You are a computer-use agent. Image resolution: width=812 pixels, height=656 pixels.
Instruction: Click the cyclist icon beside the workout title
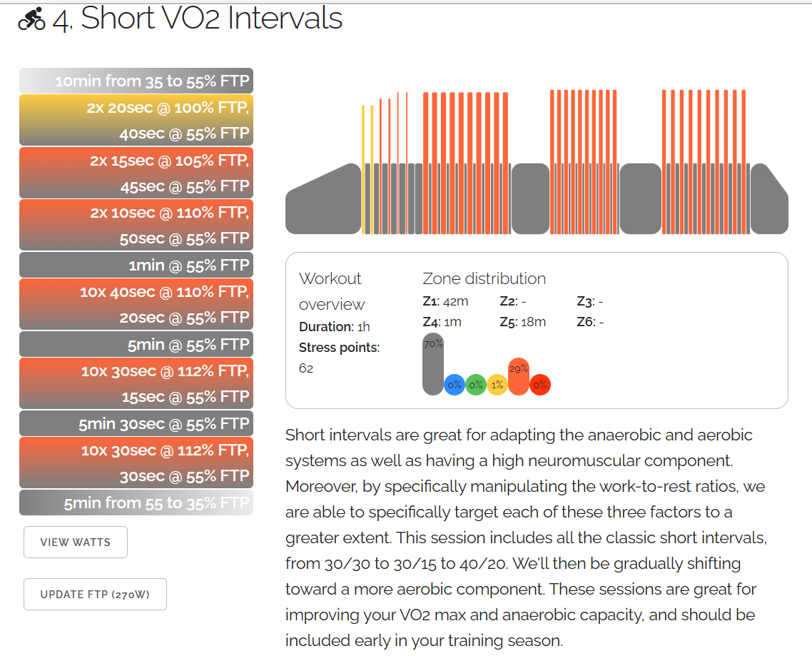point(32,19)
